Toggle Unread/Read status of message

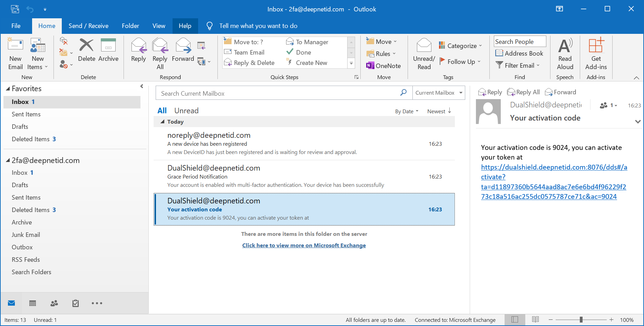(424, 53)
